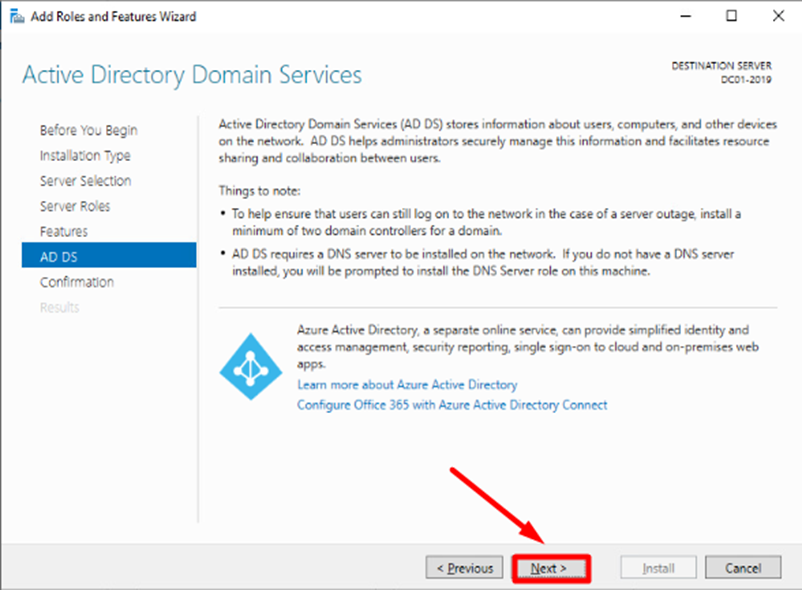Click Next to continue the wizard

[x=549, y=568]
